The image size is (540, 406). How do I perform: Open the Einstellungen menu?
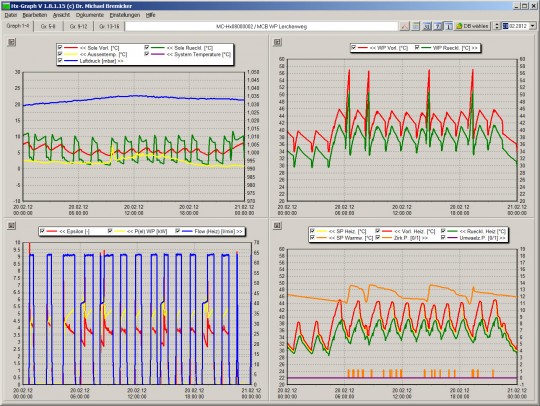pyautogui.click(x=125, y=15)
